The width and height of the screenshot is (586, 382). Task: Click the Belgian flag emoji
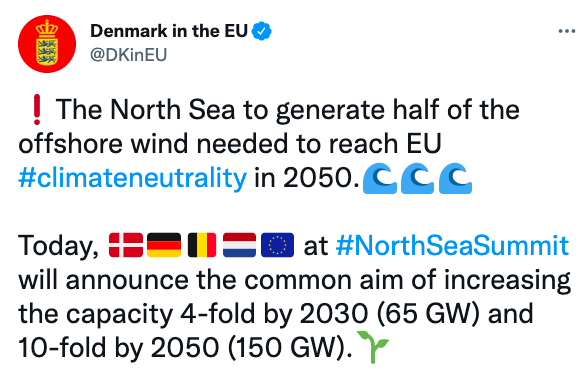point(202,245)
